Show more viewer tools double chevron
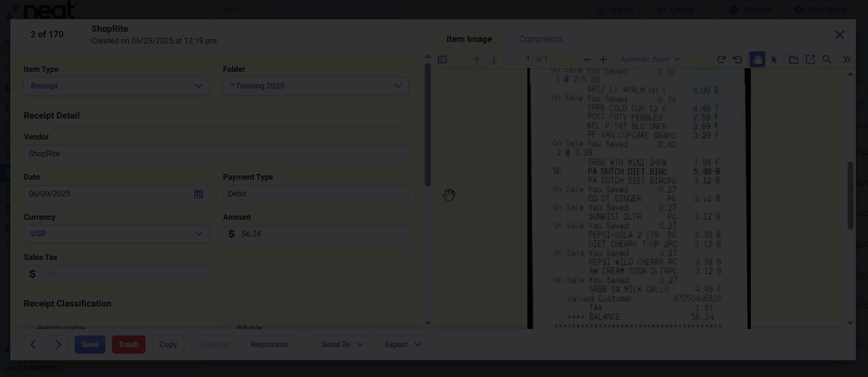868x377 pixels. point(847,60)
